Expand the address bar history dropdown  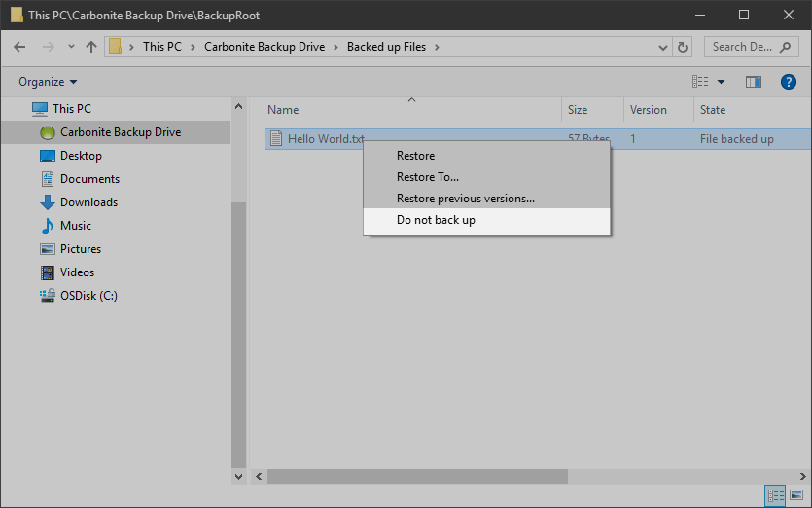[662, 47]
